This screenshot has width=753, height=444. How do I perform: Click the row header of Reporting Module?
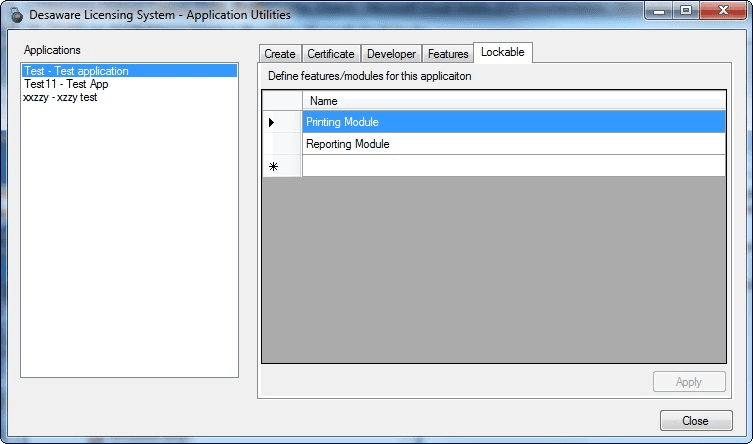pos(282,144)
